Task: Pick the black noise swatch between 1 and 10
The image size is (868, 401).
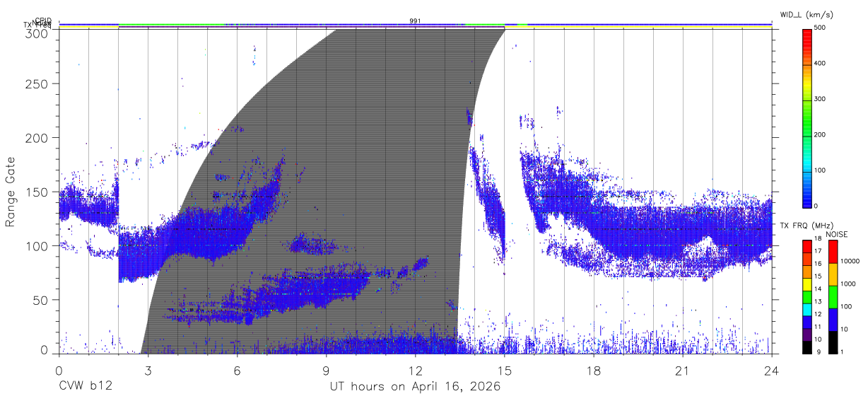Action: click(x=833, y=342)
